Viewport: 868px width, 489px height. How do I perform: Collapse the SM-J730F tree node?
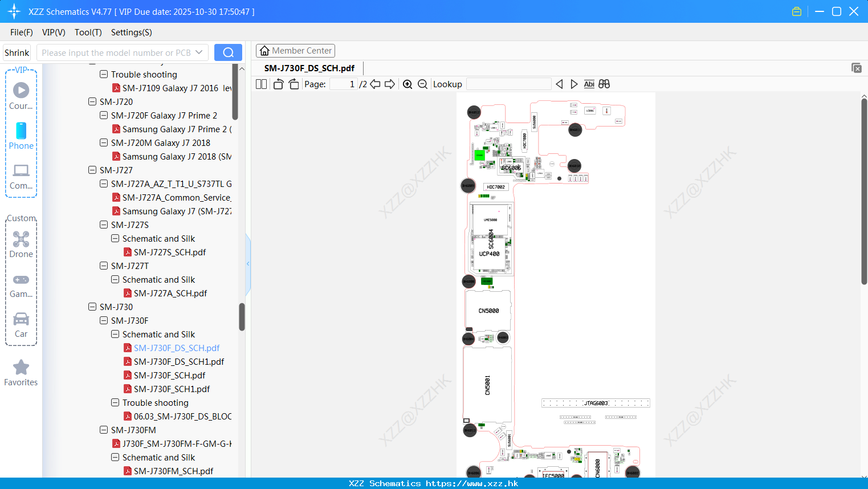pos(104,320)
